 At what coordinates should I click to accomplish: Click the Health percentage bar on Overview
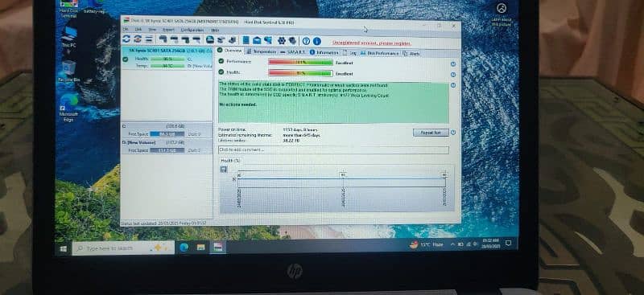tap(300, 73)
